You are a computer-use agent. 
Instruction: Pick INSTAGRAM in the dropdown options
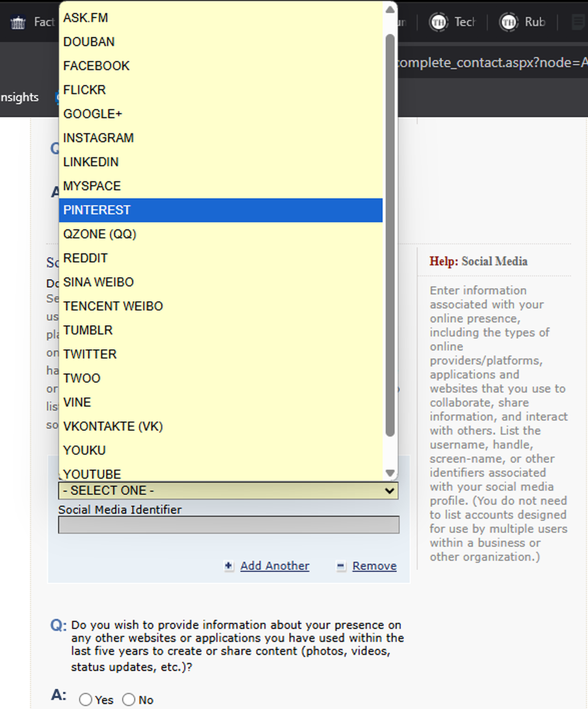click(x=220, y=138)
